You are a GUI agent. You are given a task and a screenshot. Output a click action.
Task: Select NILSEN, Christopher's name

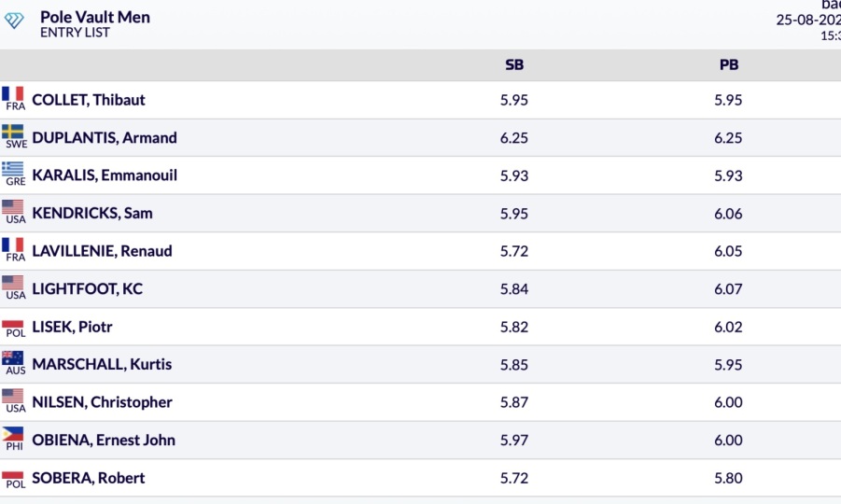click(x=103, y=403)
